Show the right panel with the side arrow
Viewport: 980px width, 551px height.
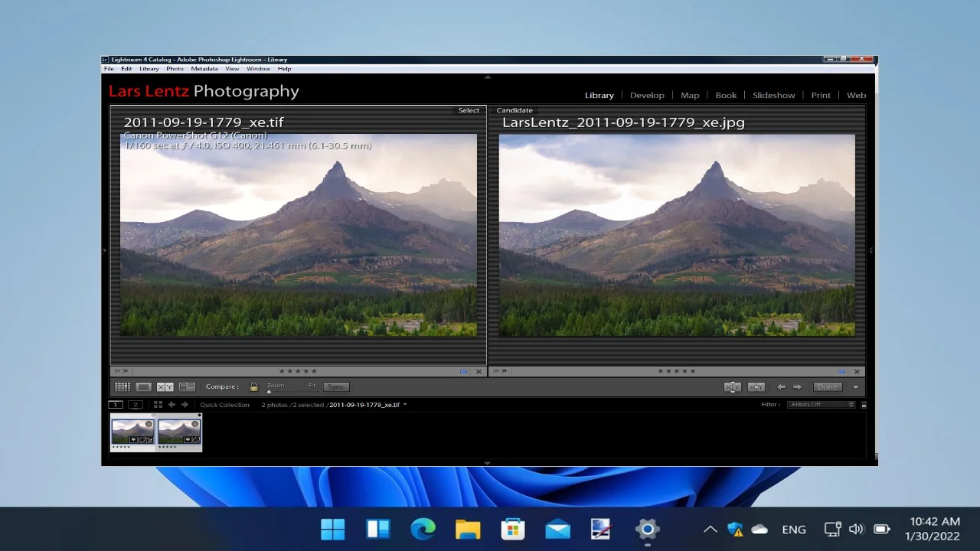871,250
